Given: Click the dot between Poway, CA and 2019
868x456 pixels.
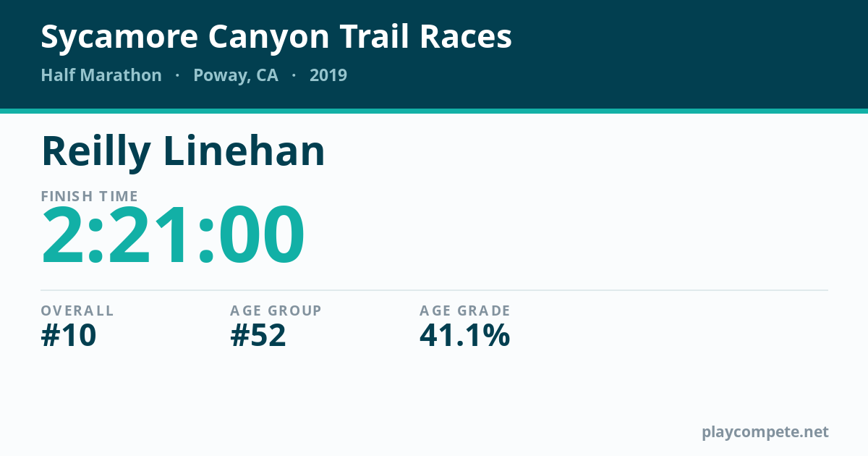Looking at the screenshot, I should [x=294, y=75].
